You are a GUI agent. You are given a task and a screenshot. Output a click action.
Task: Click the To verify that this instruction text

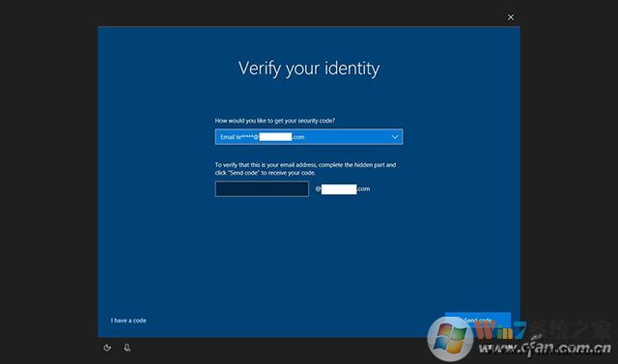(305, 169)
